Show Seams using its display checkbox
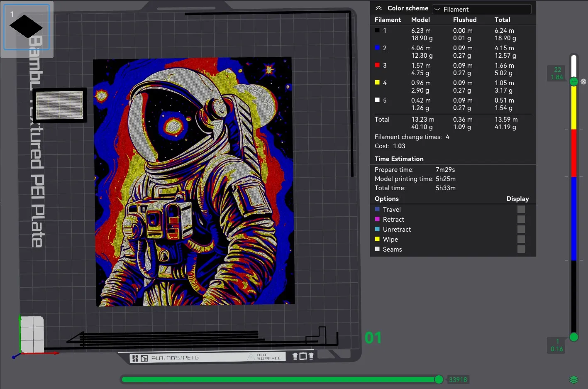Viewport: 588px width, 389px height. point(521,250)
